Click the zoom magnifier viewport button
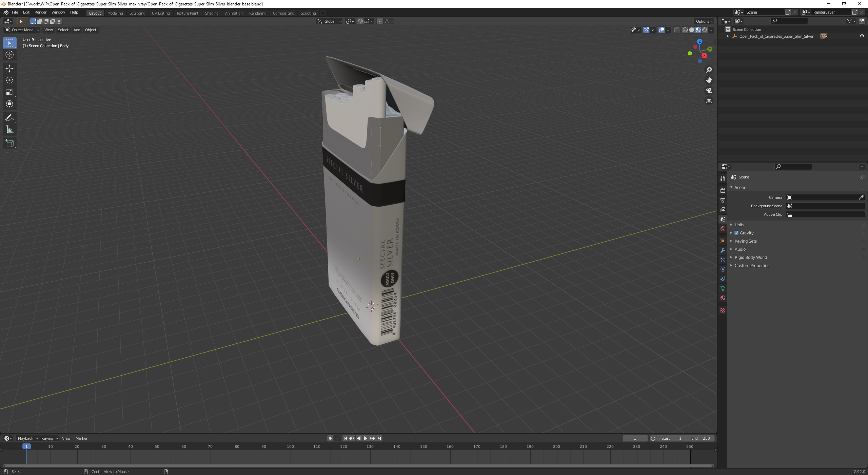 pyautogui.click(x=709, y=70)
